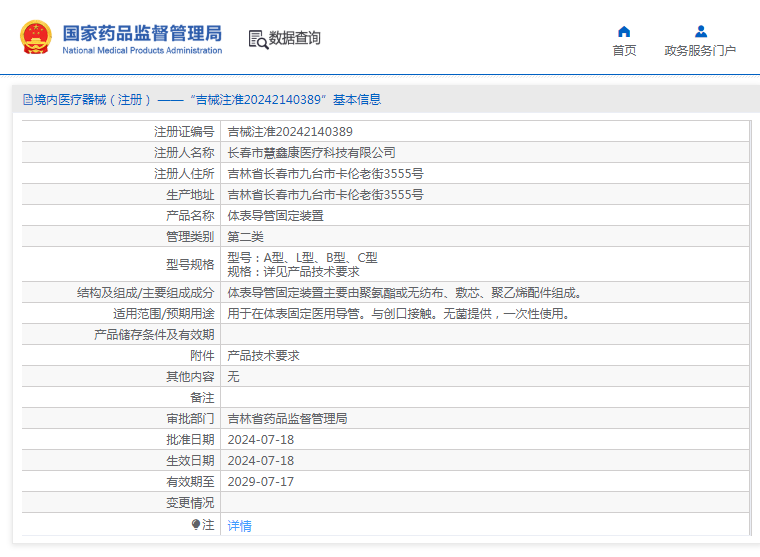Go to 首页 home page
This screenshot has height=557, width=760.
[x=624, y=50]
